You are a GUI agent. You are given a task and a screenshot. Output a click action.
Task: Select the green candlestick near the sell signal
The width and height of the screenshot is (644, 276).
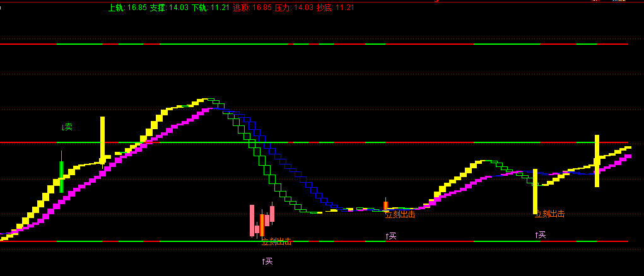[61, 176]
